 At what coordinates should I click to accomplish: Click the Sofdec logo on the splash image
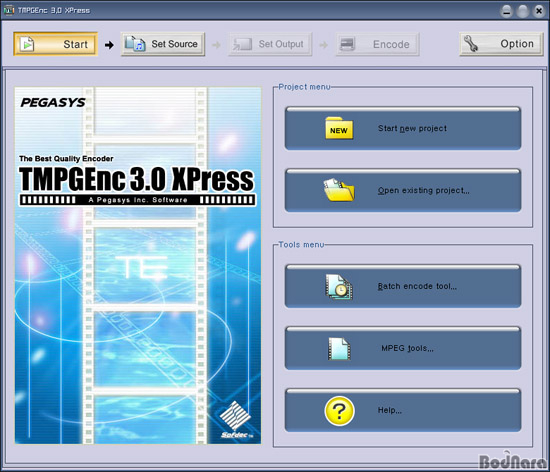tap(236, 420)
